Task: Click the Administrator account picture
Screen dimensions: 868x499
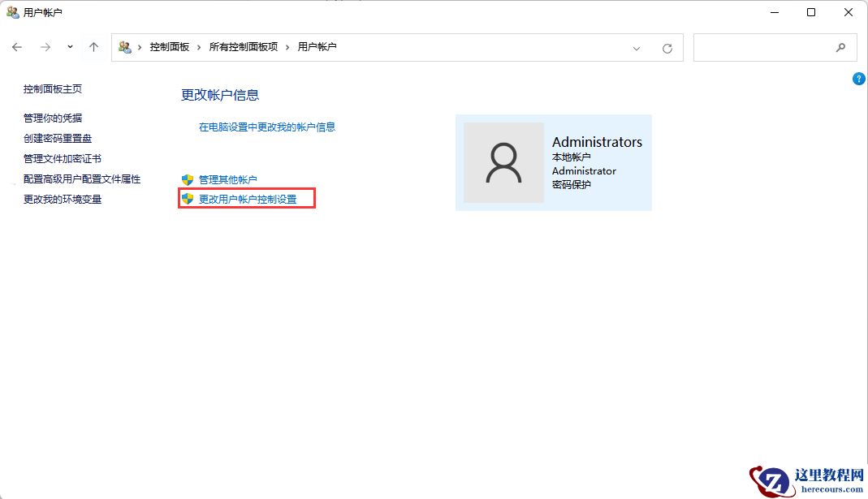Action: click(503, 162)
